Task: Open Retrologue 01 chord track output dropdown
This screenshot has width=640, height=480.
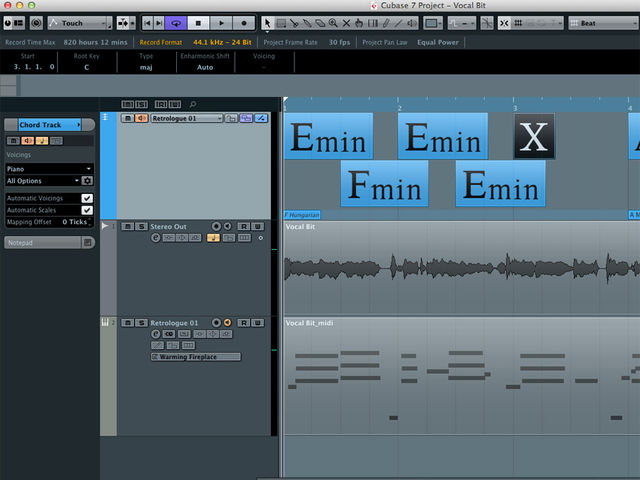Action: [x=187, y=118]
